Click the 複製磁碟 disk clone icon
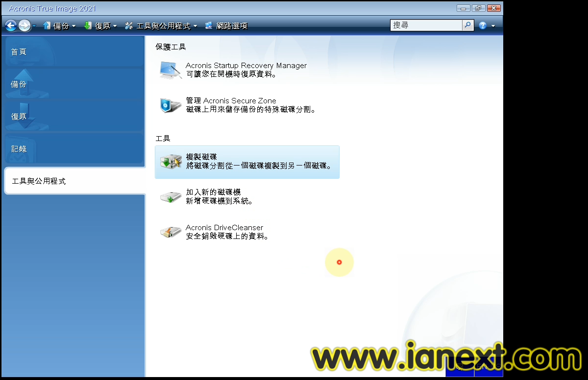 coord(171,161)
